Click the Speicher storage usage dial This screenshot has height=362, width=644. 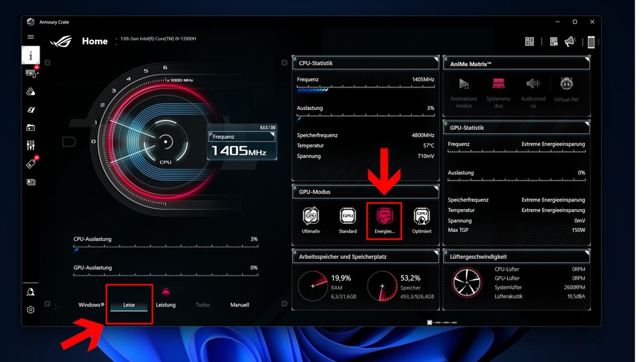pos(382,286)
